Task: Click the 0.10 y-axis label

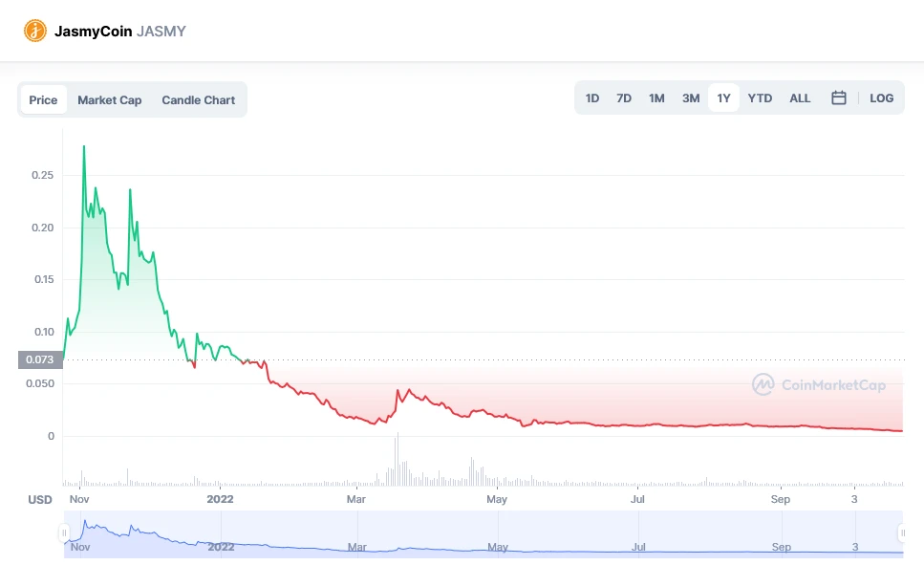Action: (44, 332)
